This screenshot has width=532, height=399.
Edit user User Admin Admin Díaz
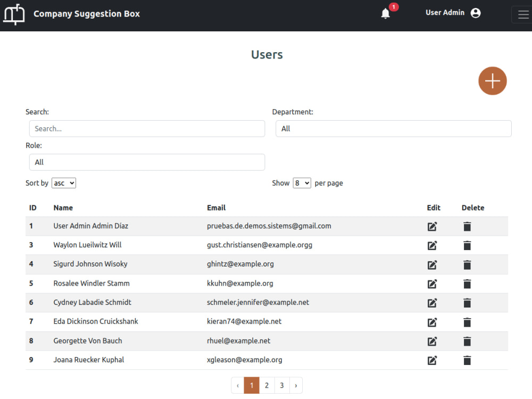(432, 226)
